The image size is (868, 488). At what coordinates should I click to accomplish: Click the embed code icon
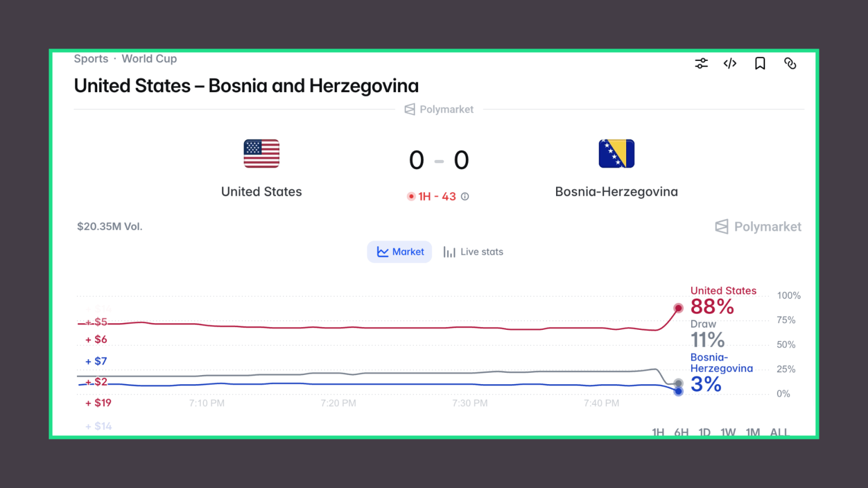point(730,63)
